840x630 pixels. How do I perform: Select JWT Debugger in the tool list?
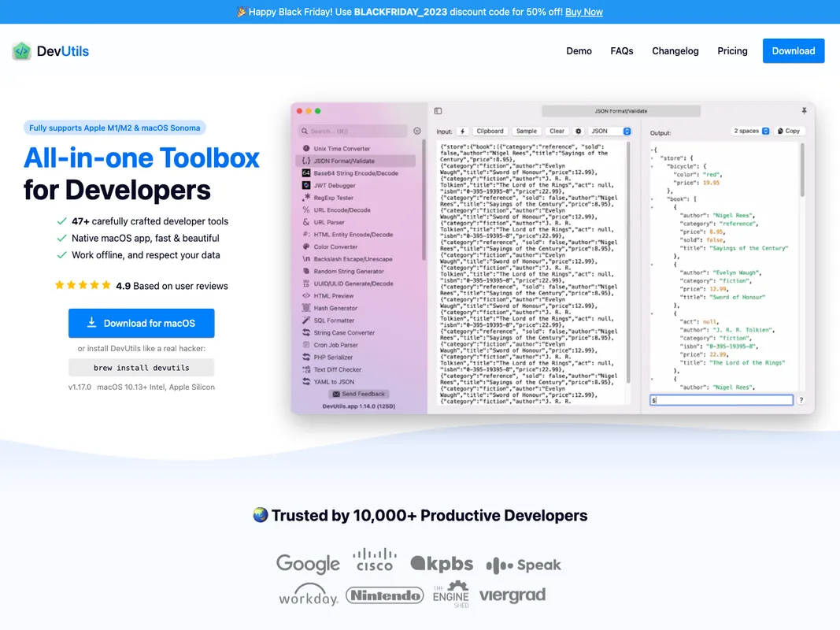(335, 186)
